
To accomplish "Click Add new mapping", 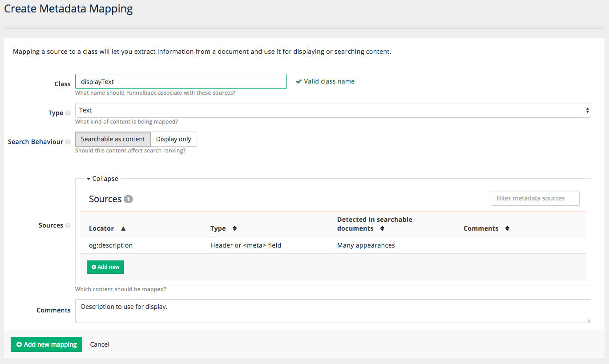I will pyautogui.click(x=46, y=344).
